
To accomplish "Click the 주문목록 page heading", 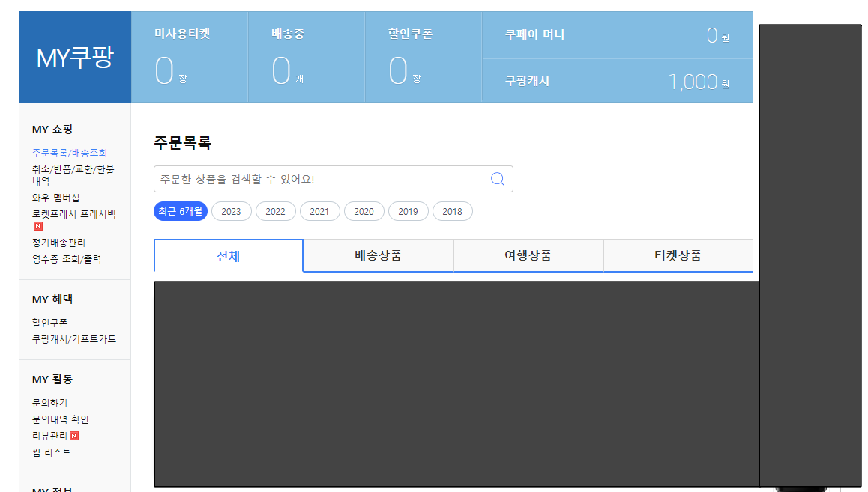I will [x=183, y=143].
